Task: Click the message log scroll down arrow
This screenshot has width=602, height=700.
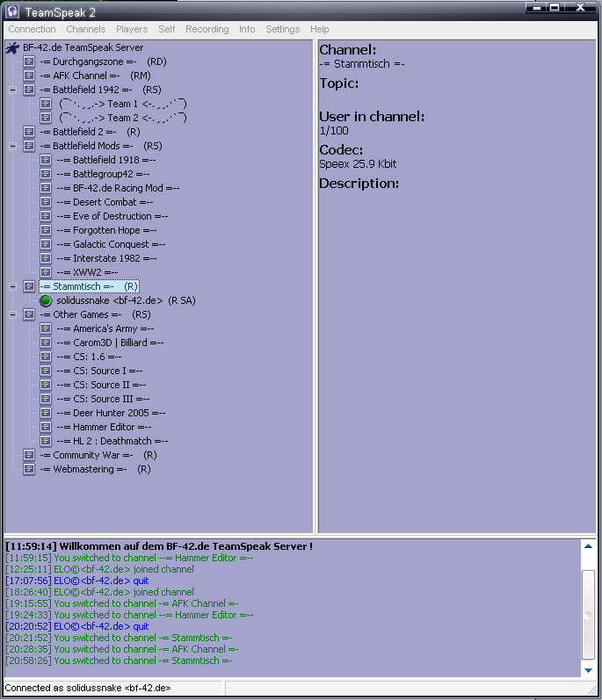Action: (x=589, y=670)
